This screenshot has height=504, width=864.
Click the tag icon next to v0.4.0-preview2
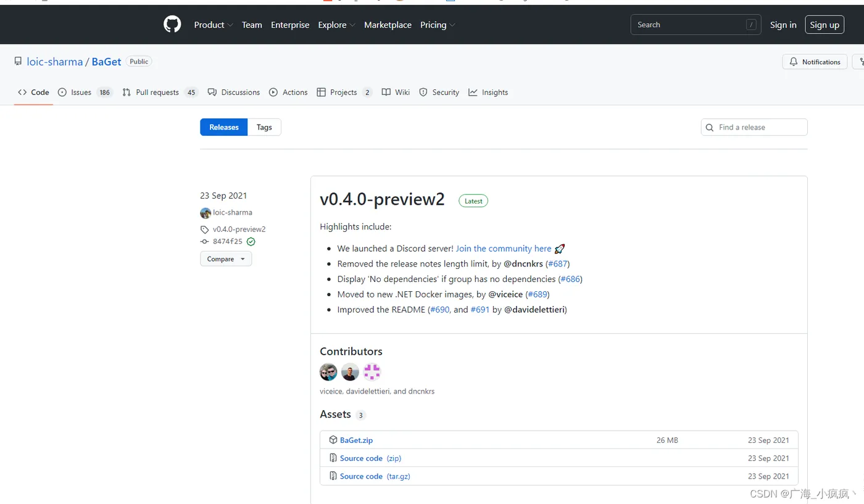pyautogui.click(x=205, y=229)
